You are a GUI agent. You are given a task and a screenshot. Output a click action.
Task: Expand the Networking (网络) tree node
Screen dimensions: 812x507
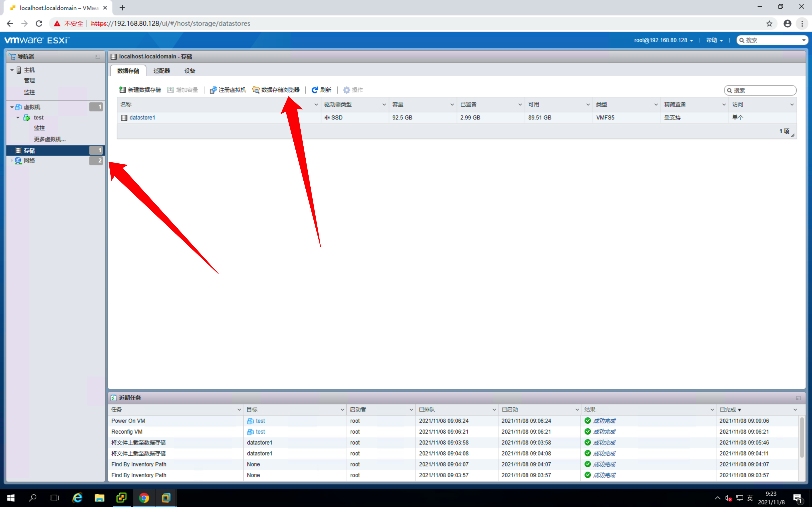12,161
